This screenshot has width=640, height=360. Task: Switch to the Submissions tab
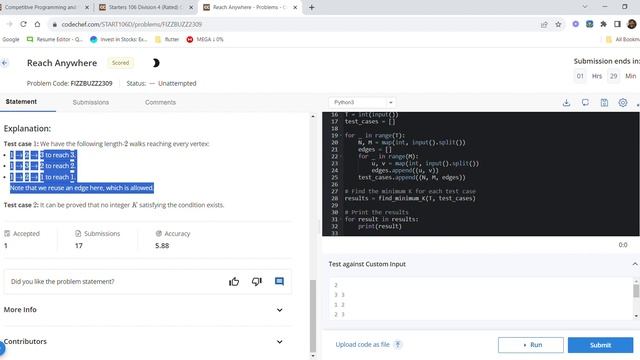tap(91, 102)
